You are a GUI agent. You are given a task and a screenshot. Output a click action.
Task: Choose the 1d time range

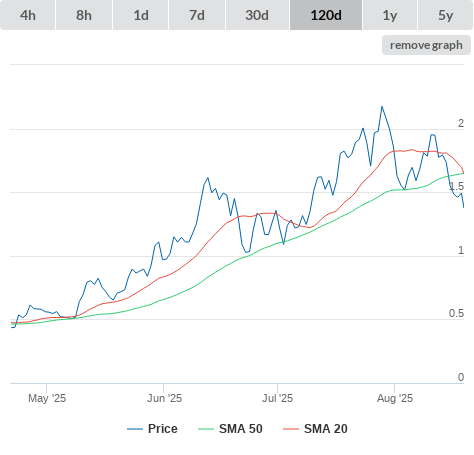click(141, 15)
